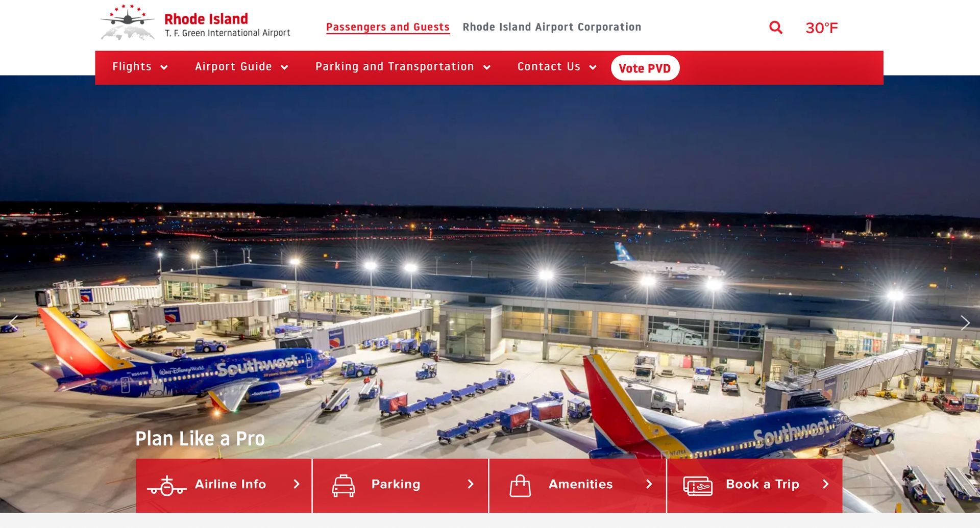This screenshot has height=528, width=980.
Task: Click the airplane icon in Airline Info
Action: [x=166, y=486]
